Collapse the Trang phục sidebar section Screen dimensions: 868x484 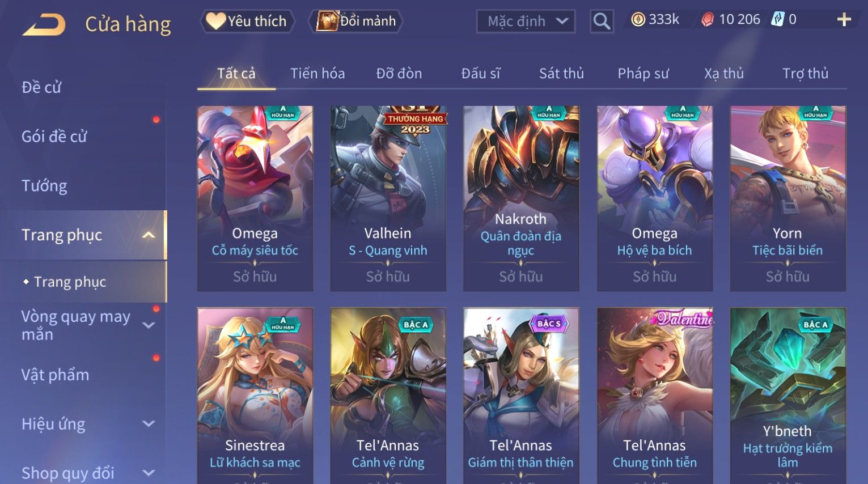149,235
